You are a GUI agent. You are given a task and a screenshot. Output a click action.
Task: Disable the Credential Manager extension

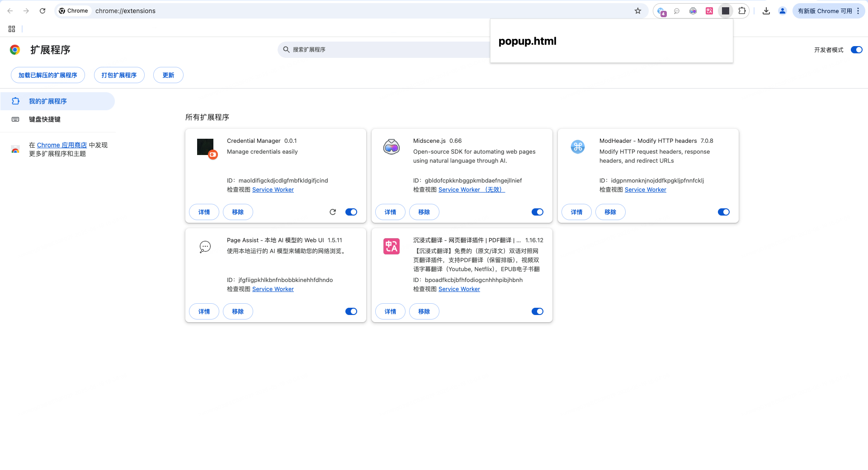tap(351, 212)
